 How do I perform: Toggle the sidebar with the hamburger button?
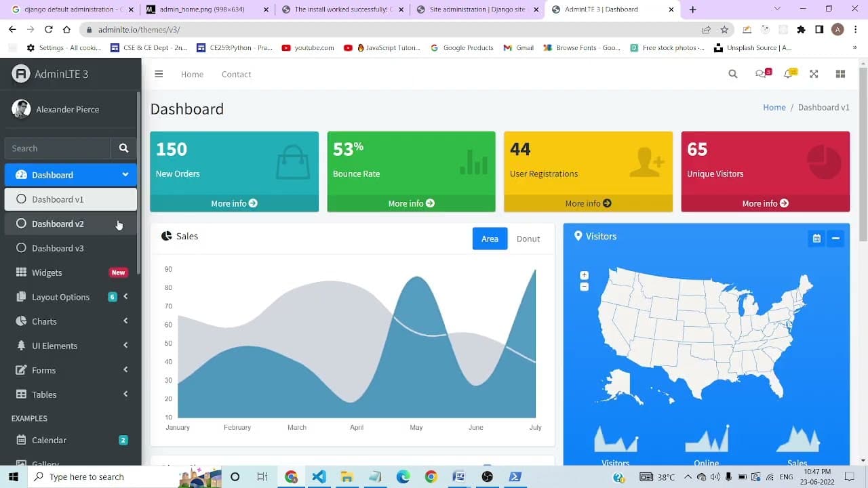tap(159, 74)
